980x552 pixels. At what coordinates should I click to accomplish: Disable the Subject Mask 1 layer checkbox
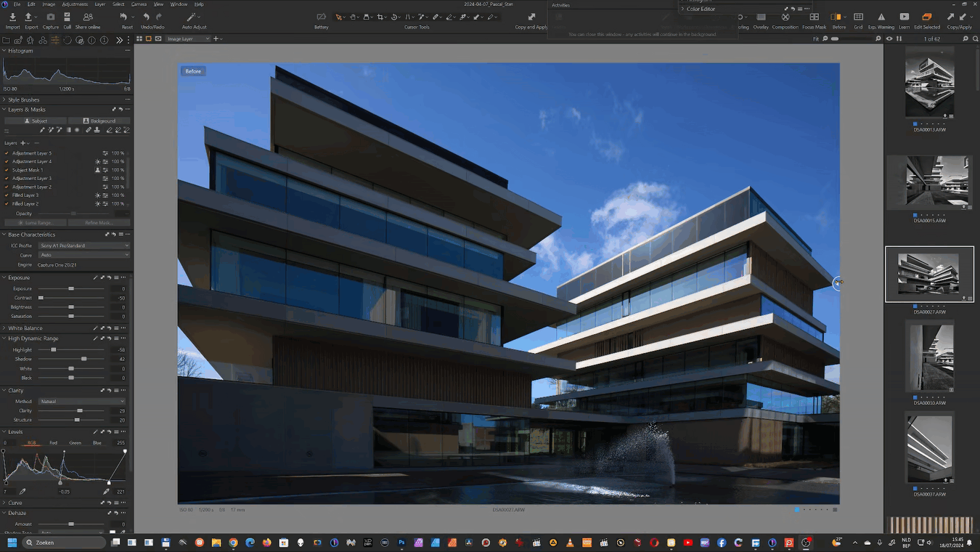pyautogui.click(x=7, y=170)
